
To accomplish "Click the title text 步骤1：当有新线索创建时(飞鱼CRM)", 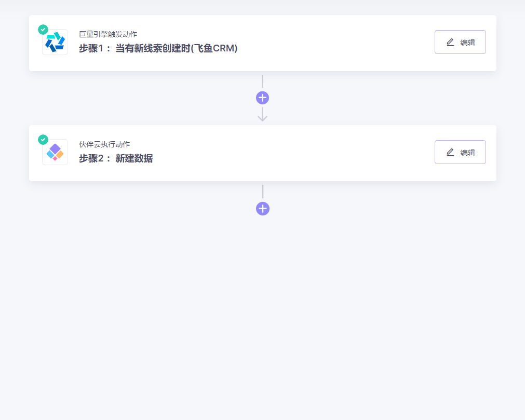I will pyautogui.click(x=157, y=48).
